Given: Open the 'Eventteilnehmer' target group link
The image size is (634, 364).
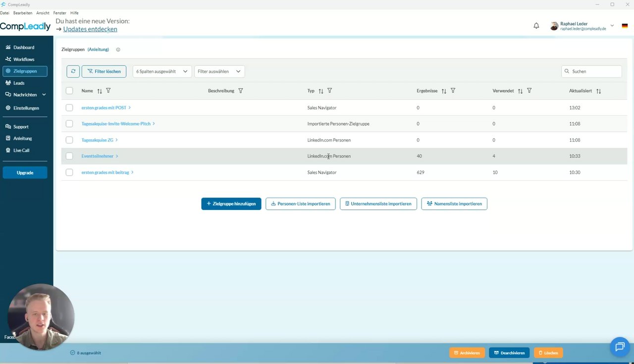Looking at the screenshot, I should 100,156.
